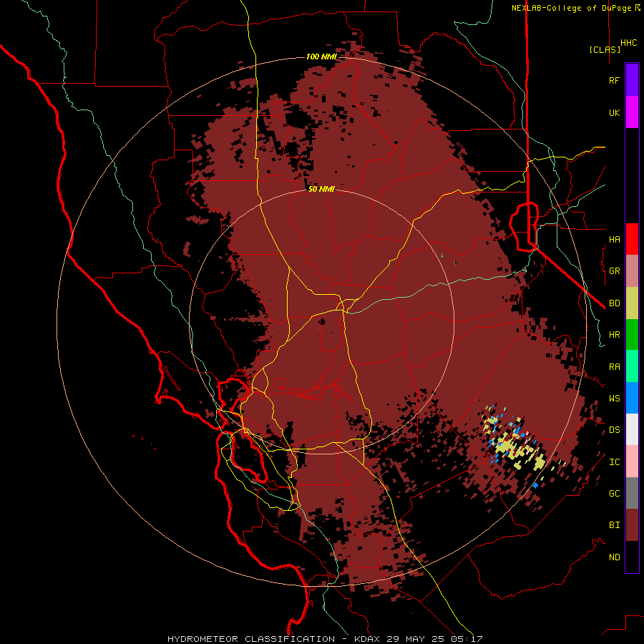Click the RA light green legend swatch
Viewport: 644px width, 644px height.
632,366
